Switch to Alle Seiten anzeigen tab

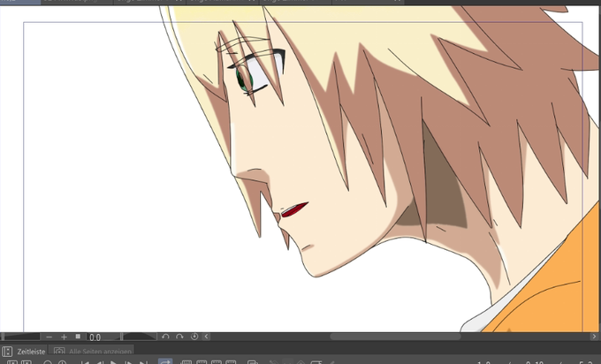coord(92,352)
